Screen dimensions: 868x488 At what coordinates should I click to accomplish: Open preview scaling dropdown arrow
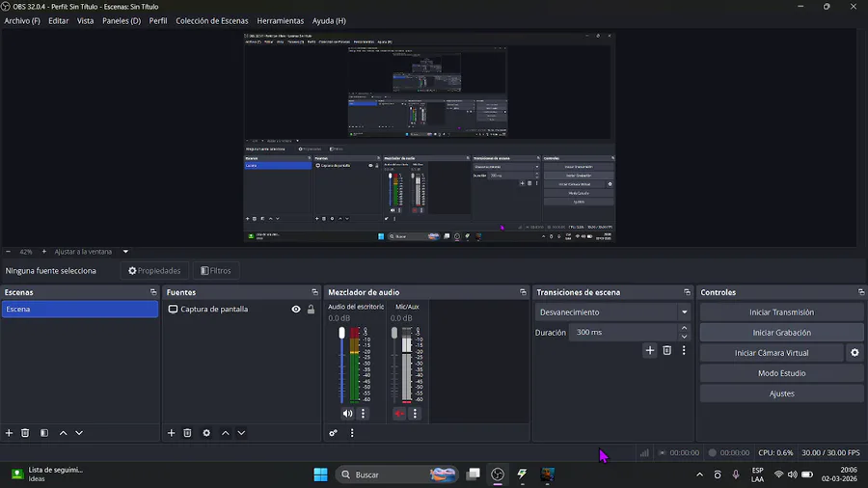tap(125, 251)
